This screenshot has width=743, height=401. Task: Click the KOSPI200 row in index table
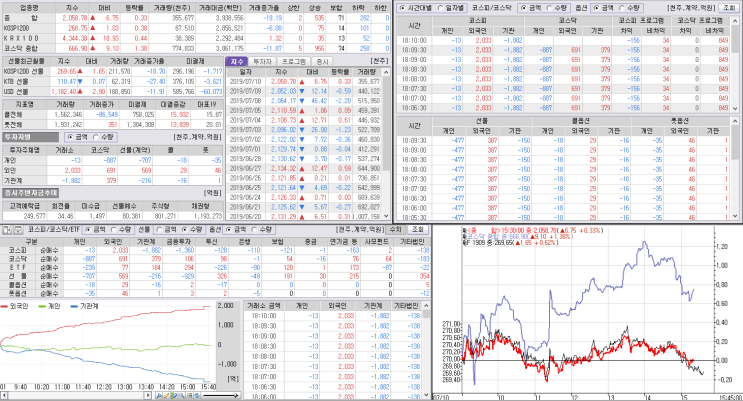[197, 28]
